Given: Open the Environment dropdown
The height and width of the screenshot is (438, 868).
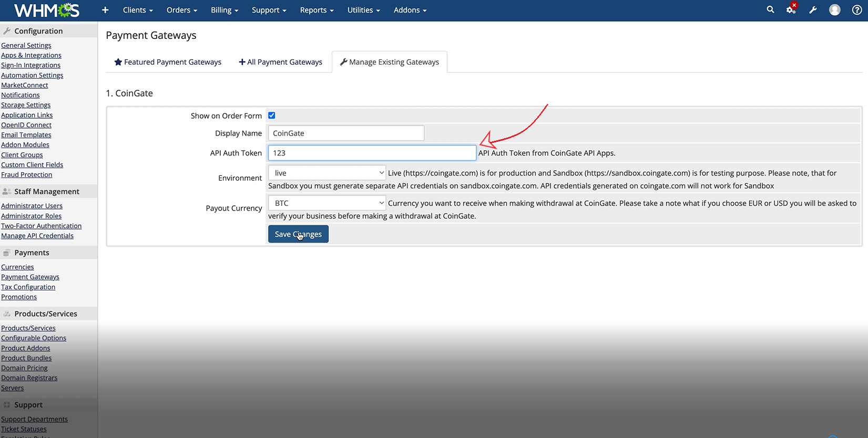Looking at the screenshot, I should pos(327,173).
